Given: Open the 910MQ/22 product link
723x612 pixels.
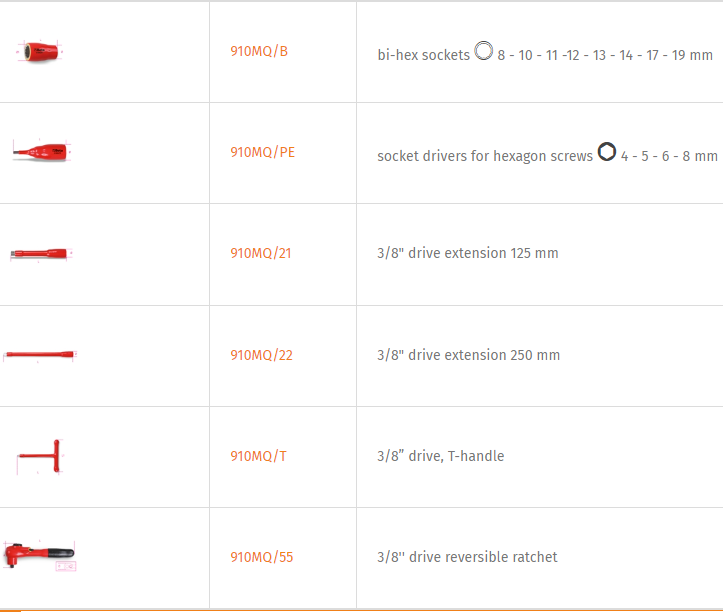Looking at the screenshot, I should coord(261,355).
